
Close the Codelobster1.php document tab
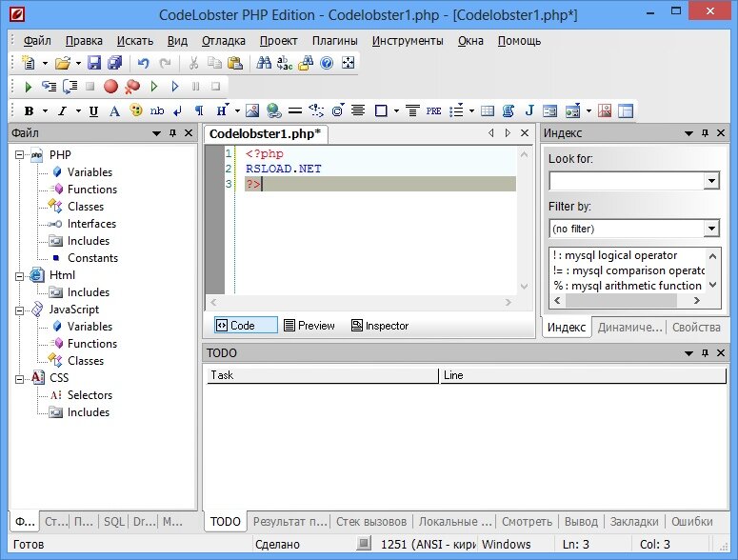coord(525,133)
